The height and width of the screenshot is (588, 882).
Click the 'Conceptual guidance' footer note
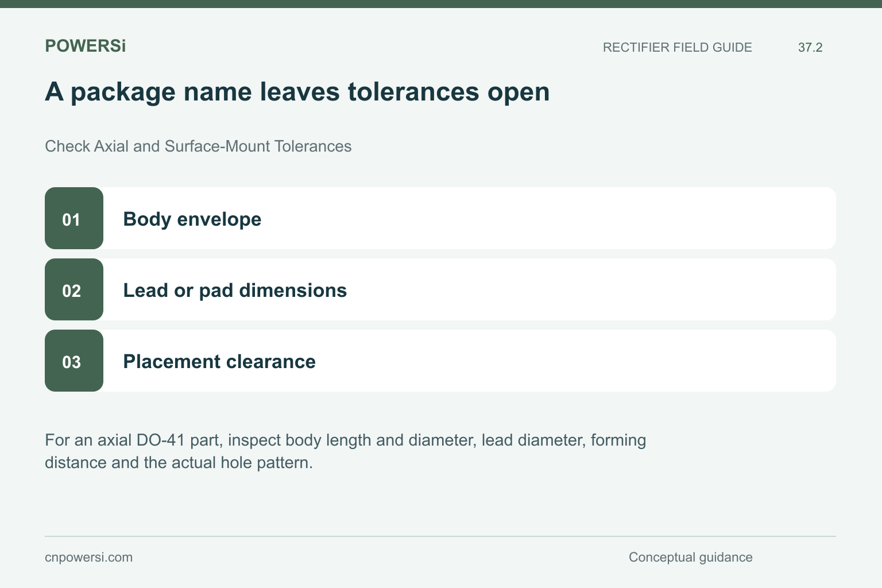(x=690, y=558)
